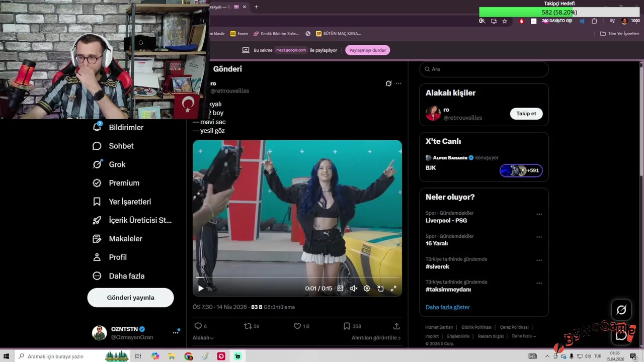644x362 pixels.
Task: Go to Profil page
Action: point(110,257)
